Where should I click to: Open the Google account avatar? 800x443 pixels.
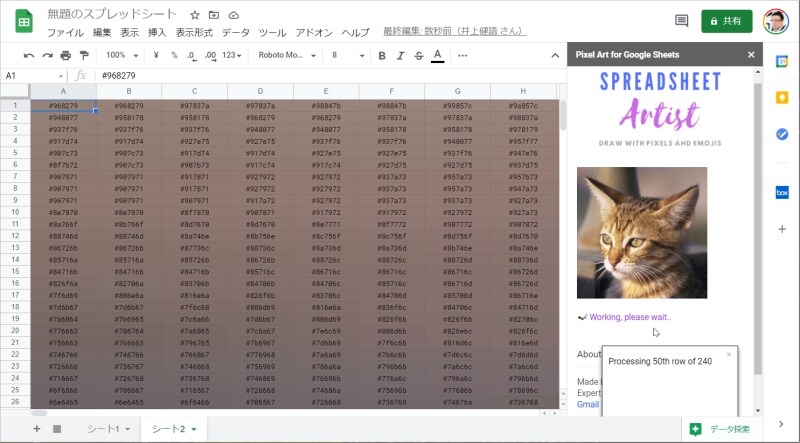click(x=776, y=21)
